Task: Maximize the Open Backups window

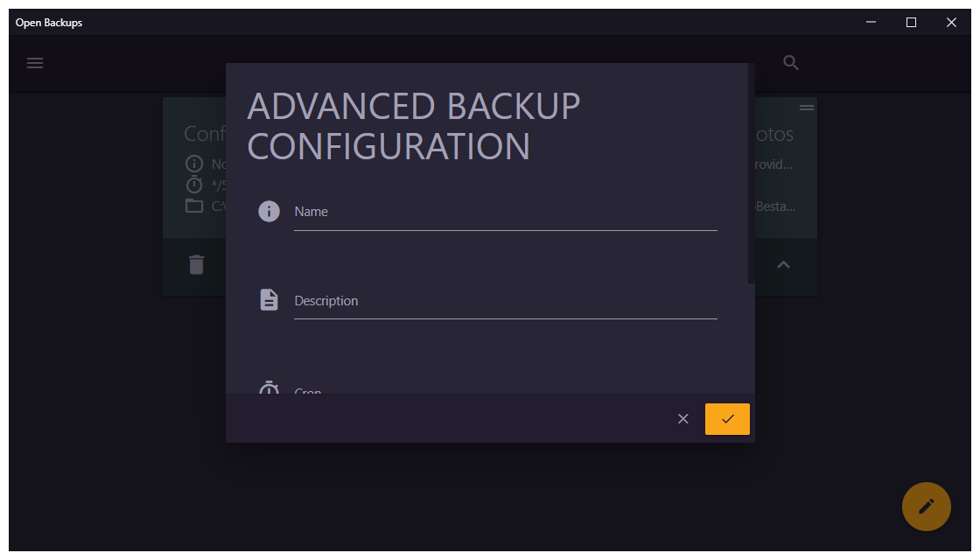Action: (911, 23)
